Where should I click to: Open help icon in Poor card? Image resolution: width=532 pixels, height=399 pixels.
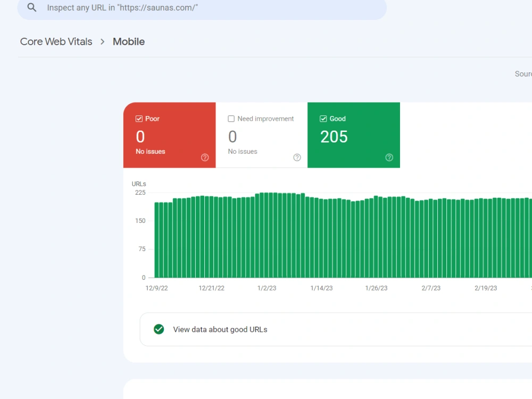[205, 157]
